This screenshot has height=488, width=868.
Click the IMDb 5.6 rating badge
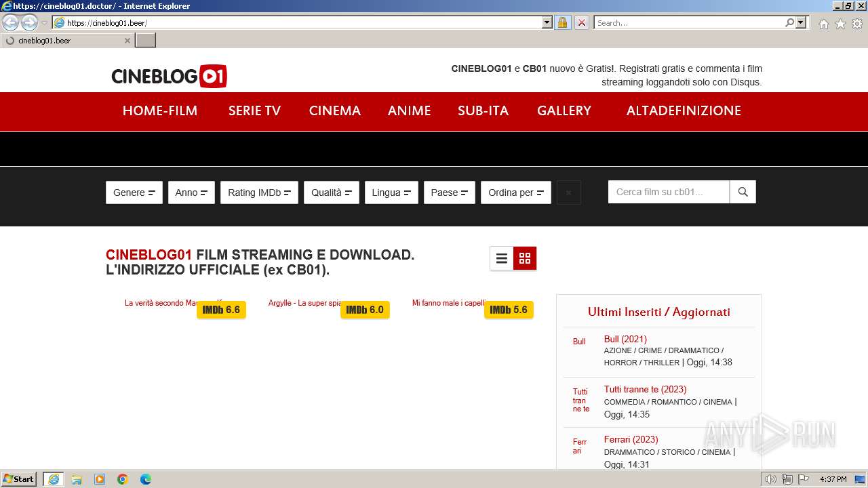click(509, 310)
